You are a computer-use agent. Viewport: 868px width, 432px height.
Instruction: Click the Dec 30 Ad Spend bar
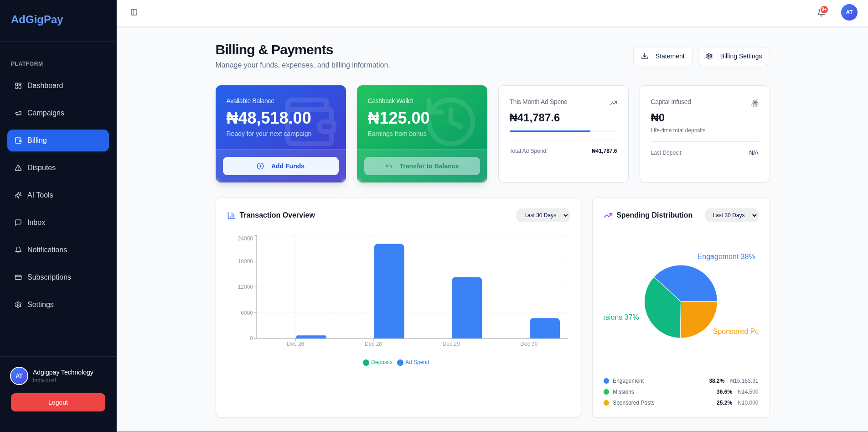(x=544, y=328)
